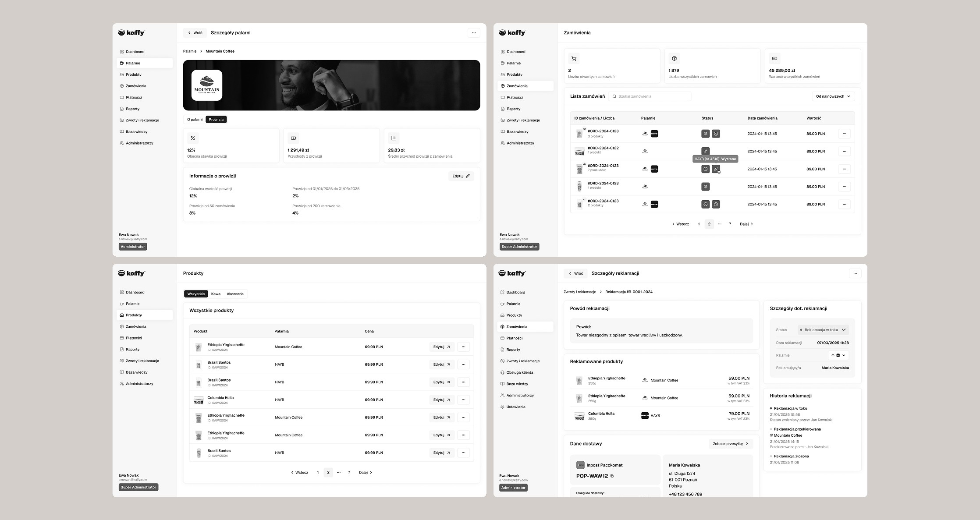Click the bar chart icon on the 29,83 zł card
The height and width of the screenshot is (520, 980).
(394, 138)
